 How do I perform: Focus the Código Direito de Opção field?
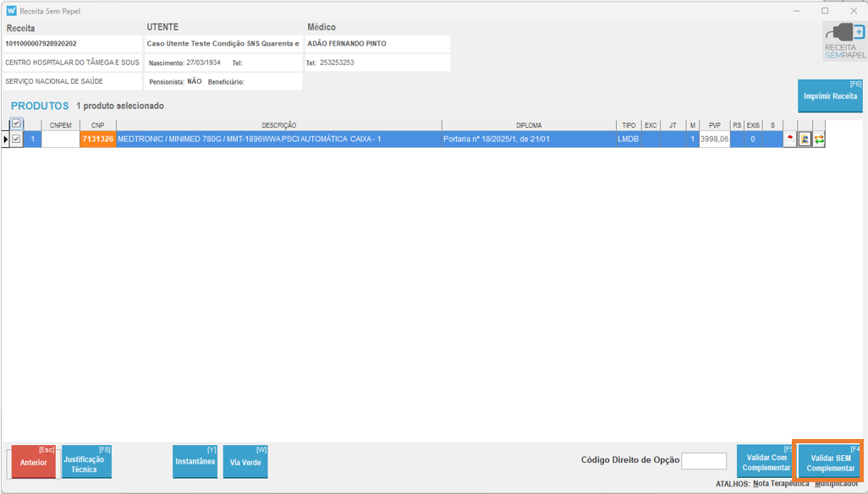tap(703, 460)
